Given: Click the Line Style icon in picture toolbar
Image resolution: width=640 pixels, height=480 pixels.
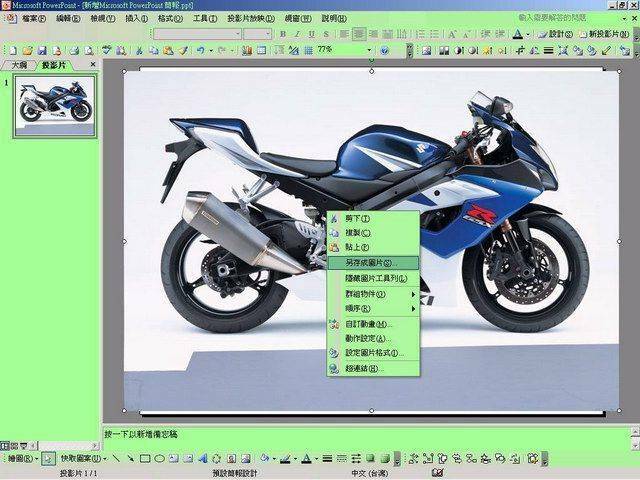Looking at the screenshot, I should pos(549,51).
